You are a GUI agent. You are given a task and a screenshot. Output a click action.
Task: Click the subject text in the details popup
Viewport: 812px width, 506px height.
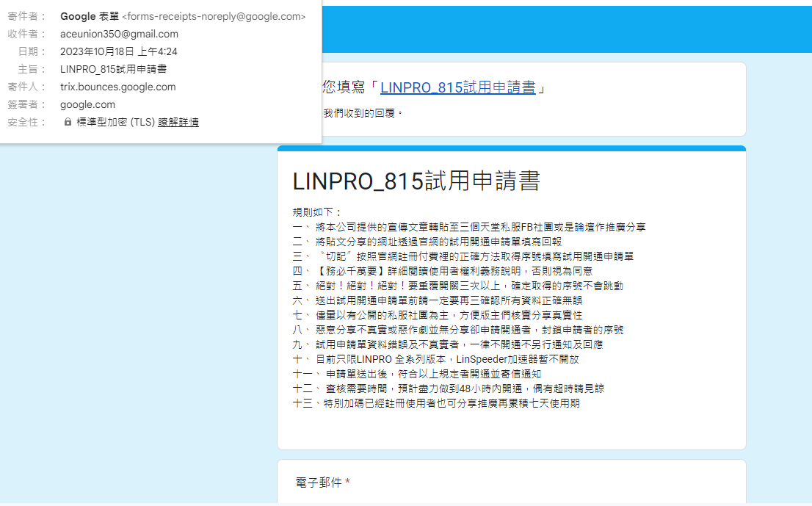click(x=113, y=69)
